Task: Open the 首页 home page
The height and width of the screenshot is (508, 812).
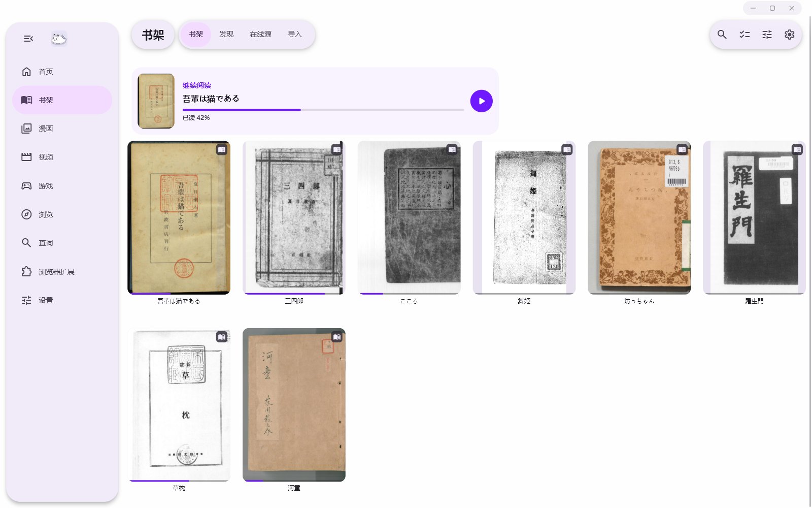Action: pyautogui.click(x=62, y=72)
